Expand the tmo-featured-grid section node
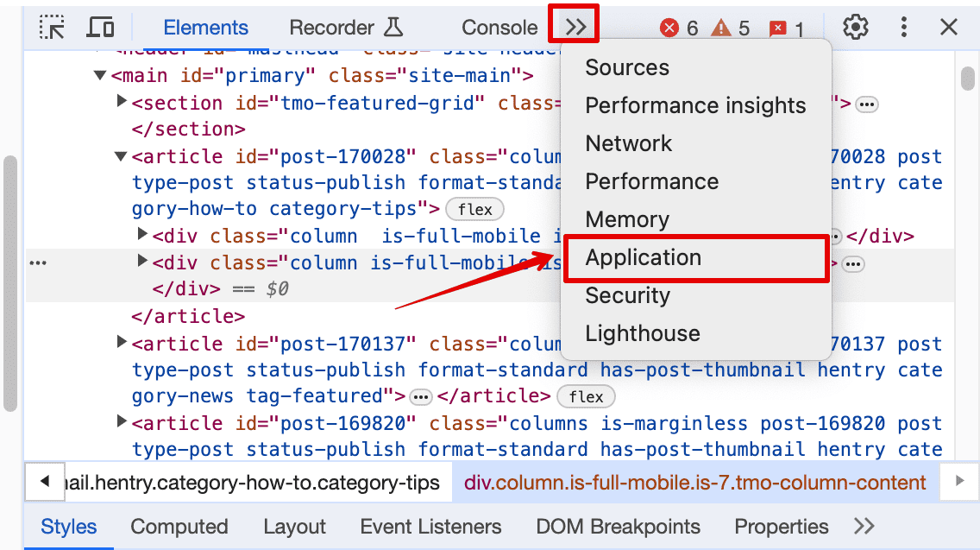This screenshot has width=980, height=550. pos(122,103)
